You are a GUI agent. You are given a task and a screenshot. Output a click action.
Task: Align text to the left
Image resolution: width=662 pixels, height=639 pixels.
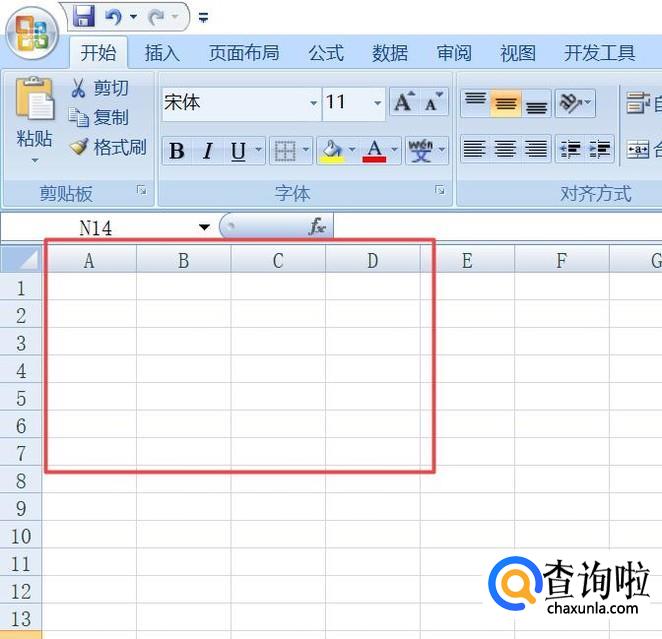pyautogui.click(x=475, y=149)
